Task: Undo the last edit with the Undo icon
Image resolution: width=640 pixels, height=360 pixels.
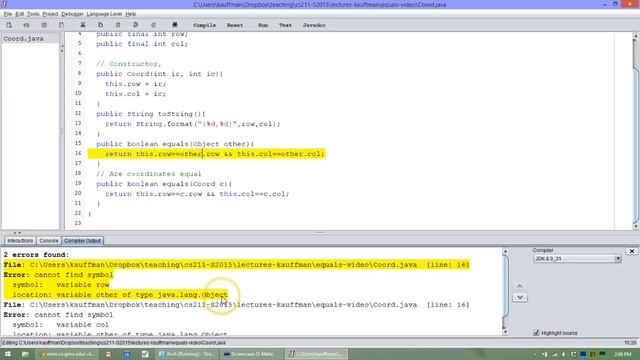Action: coord(136,25)
